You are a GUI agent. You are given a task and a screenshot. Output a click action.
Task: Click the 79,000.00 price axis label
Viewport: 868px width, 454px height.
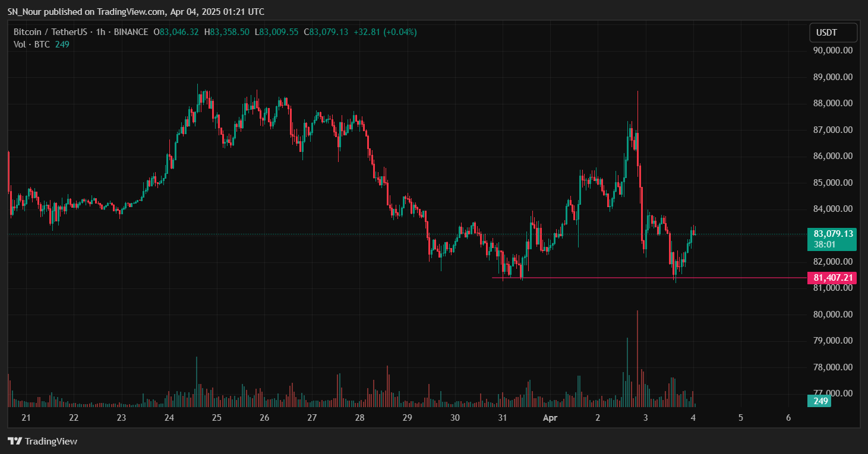point(834,341)
